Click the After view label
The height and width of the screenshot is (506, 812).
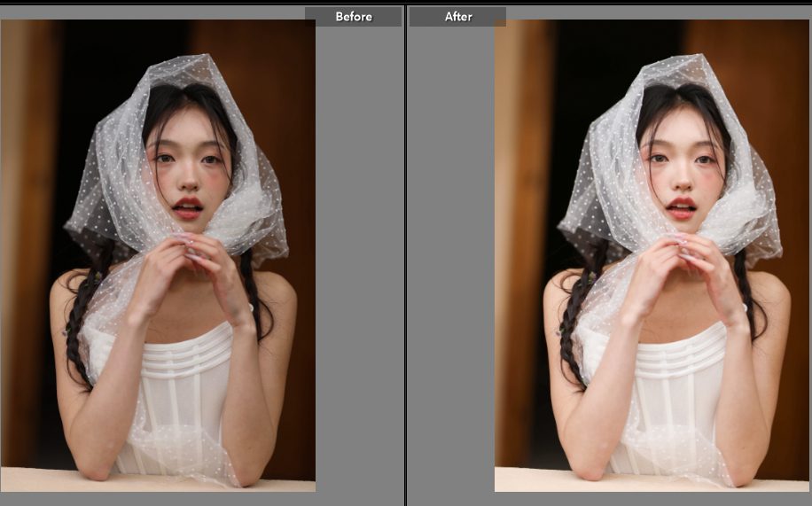pos(457,17)
